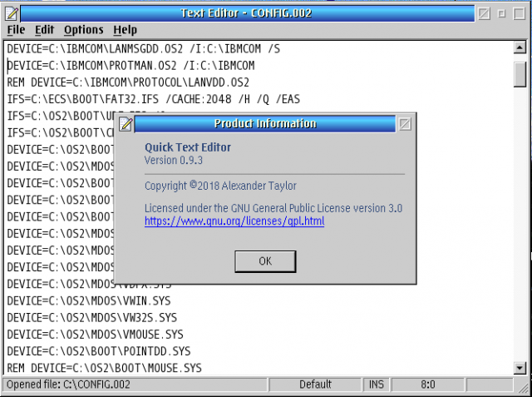The height and width of the screenshot is (397, 532).
Task: Open the Help menu
Action: tap(126, 29)
